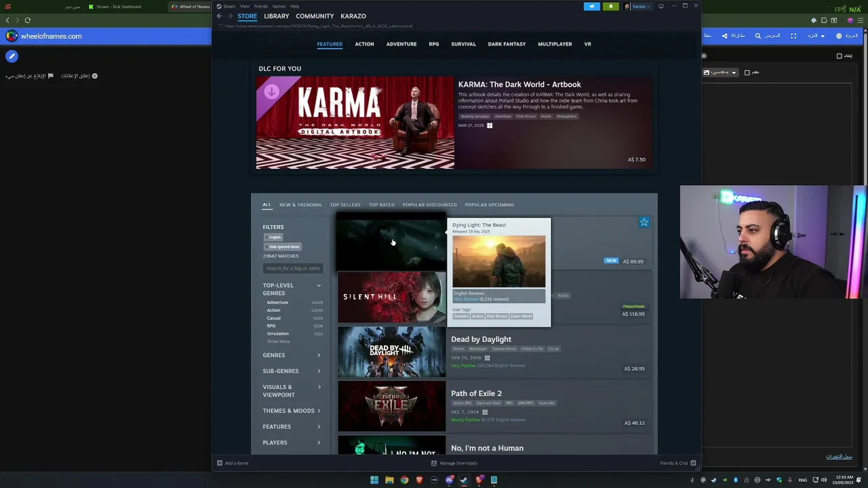Image resolution: width=868 pixels, height=488 pixels.
Task: Open the Games menu in Steam
Action: point(279,6)
